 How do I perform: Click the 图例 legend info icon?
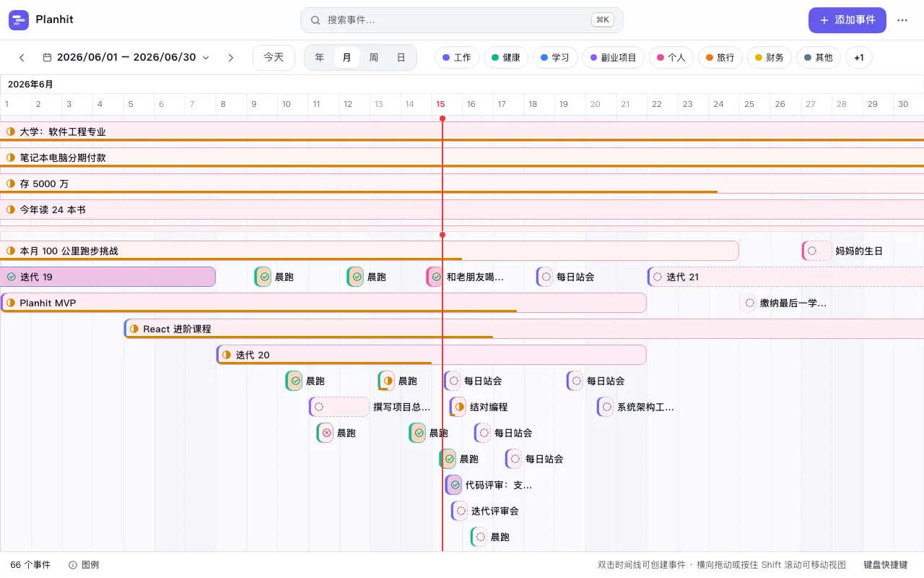pos(73,565)
